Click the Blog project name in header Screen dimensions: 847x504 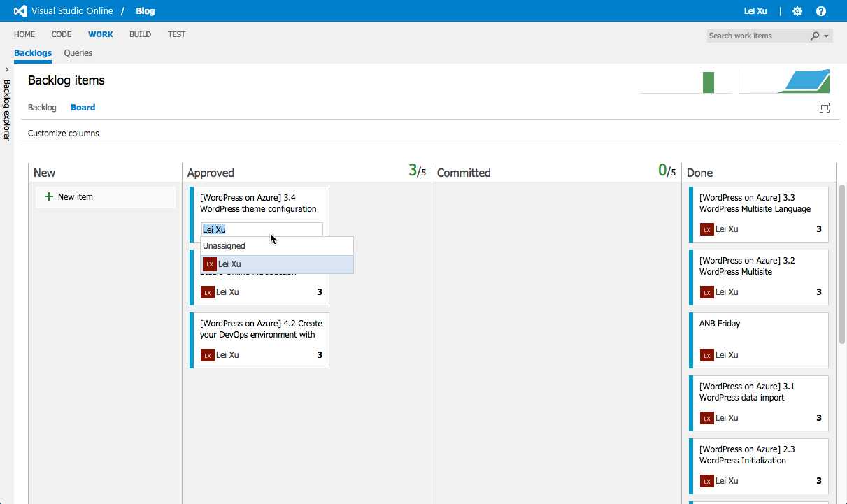(145, 11)
